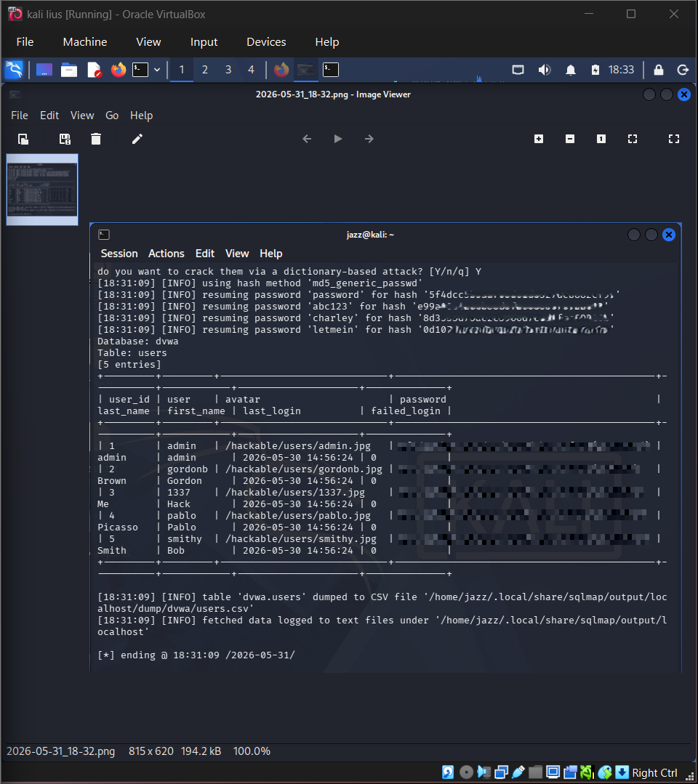Click the 18:33 panel clock

pyautogui.click(x=621, y=70)
